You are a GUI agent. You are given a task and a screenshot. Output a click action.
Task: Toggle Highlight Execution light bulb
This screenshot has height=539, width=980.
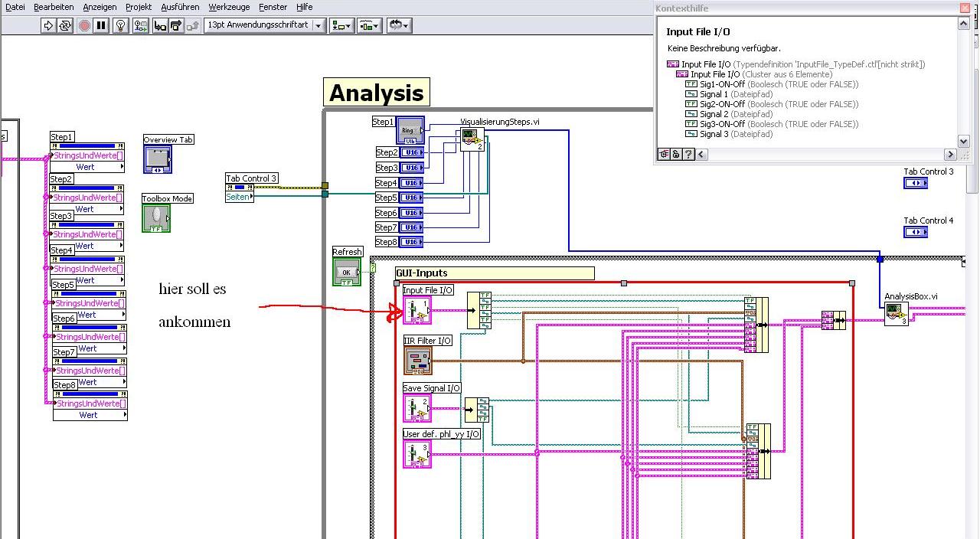tap(121, 25)
